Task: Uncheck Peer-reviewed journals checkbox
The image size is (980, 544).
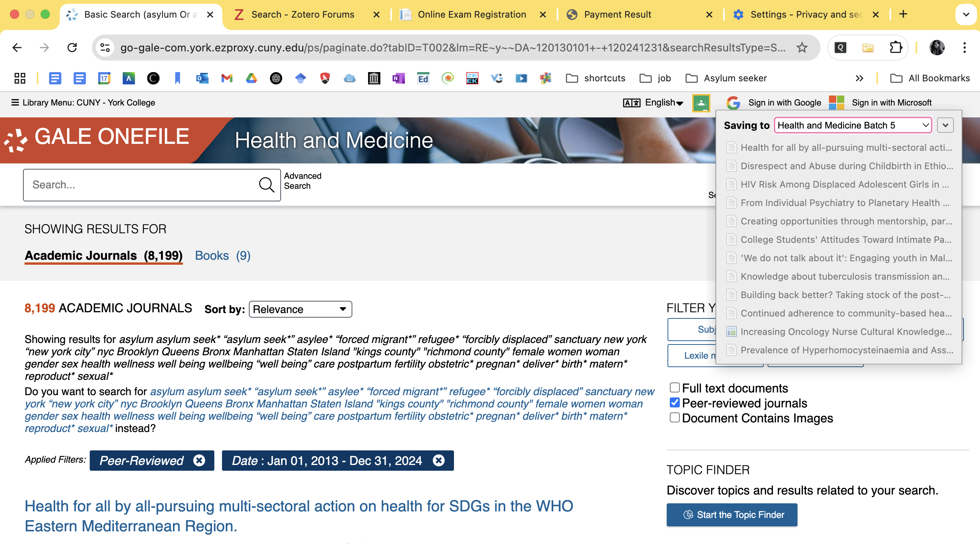Action: [674, 402]
